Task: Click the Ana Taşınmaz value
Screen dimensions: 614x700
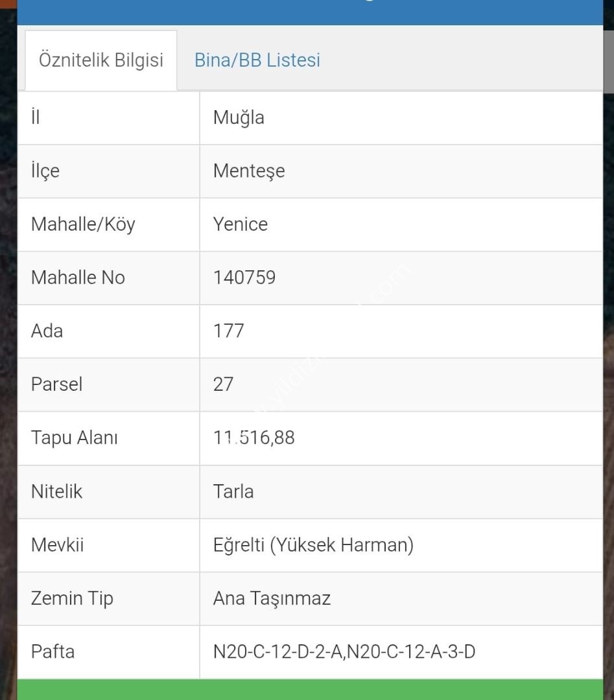Action: (x=272, y=598)
